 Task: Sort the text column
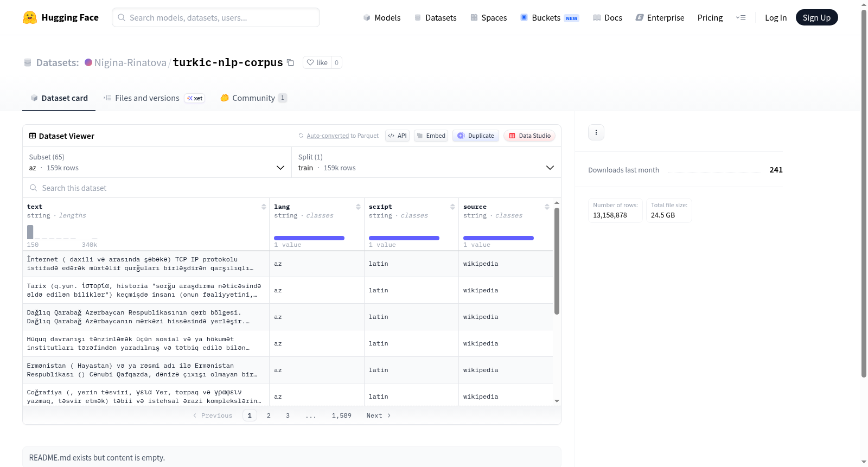(264, 207)
